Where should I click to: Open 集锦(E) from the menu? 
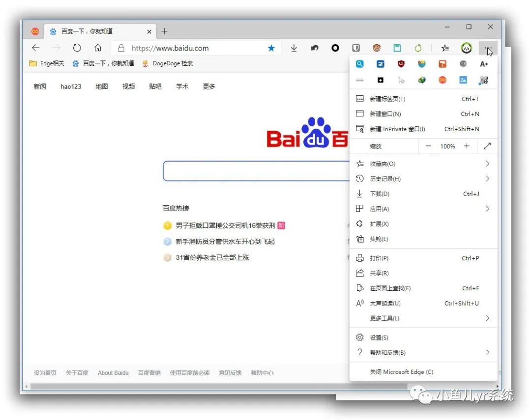coord(423,239)
